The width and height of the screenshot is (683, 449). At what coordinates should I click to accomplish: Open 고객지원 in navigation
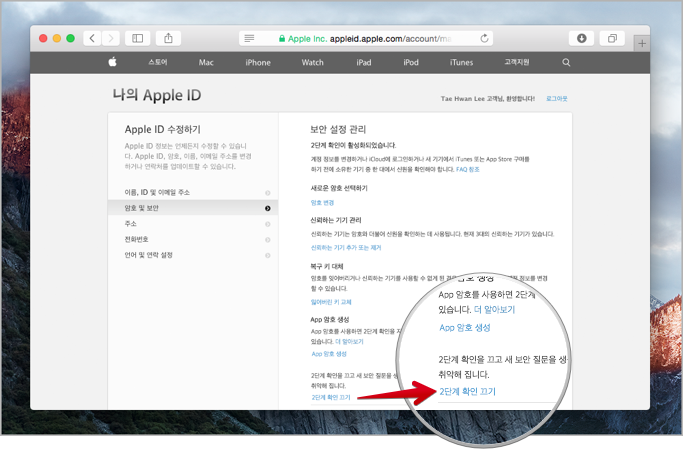click(517, 62)
